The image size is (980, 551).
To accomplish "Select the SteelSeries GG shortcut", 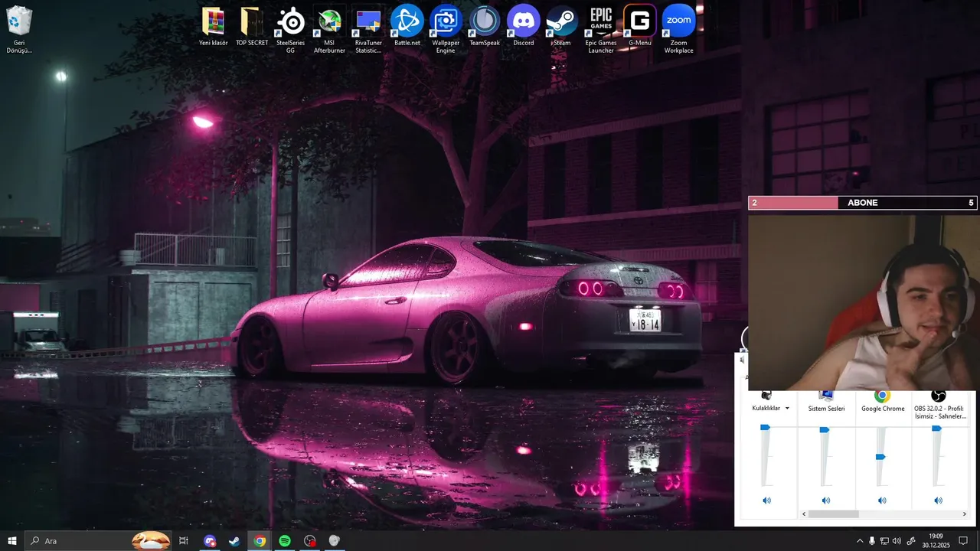I will pyautogui.click(x=290, y=31).
